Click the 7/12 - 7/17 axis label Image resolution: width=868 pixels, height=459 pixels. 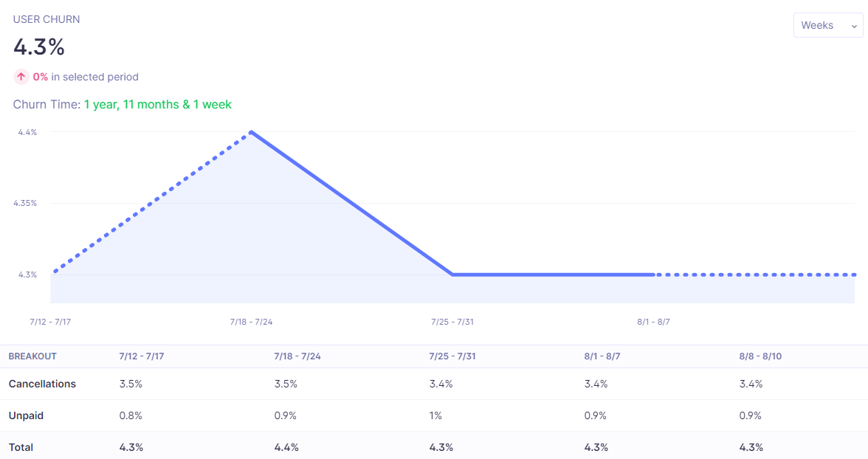[x=50, y=322]
